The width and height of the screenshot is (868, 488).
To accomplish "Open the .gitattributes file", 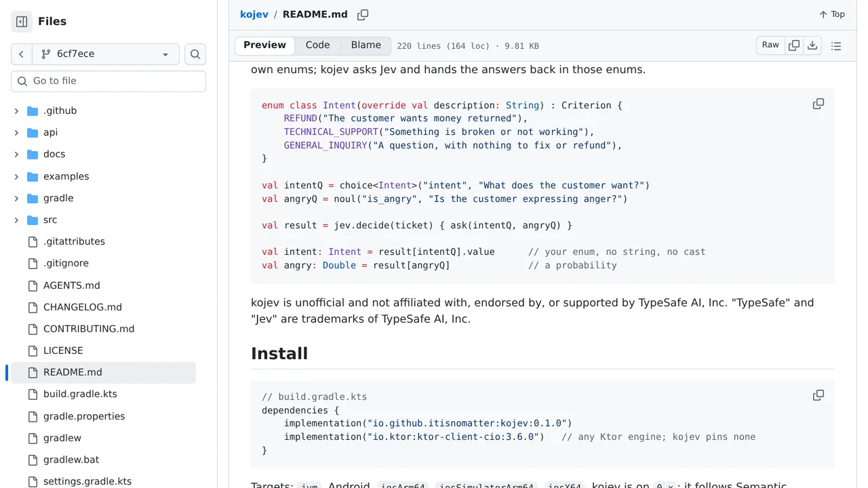I will point(74,242).
